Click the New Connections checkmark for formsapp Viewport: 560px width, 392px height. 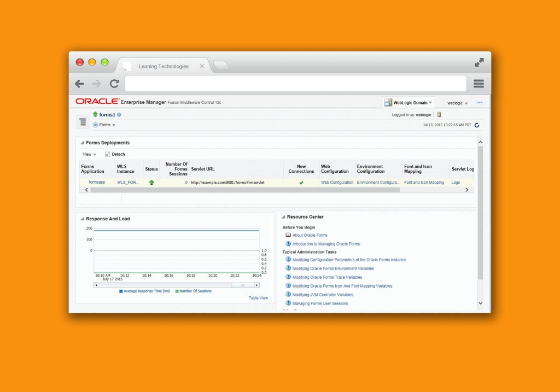tap(300, 183)
